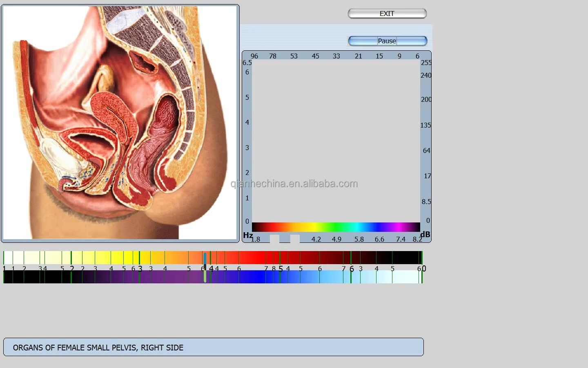588x368 pixels.
Task: Click the 4.2 value on the Hz axis
Action: tap(316, 239)
